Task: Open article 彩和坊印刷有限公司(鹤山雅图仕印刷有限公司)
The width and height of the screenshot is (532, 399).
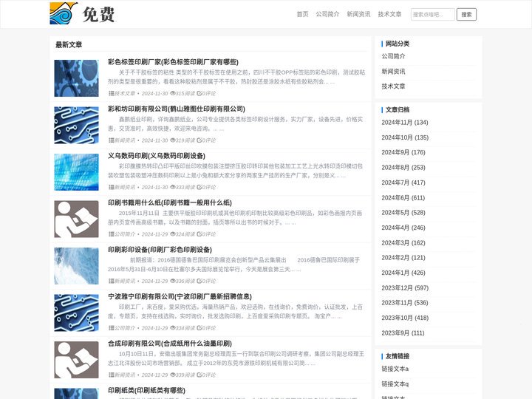Action: pyautogui.click(x=177, y=109)
